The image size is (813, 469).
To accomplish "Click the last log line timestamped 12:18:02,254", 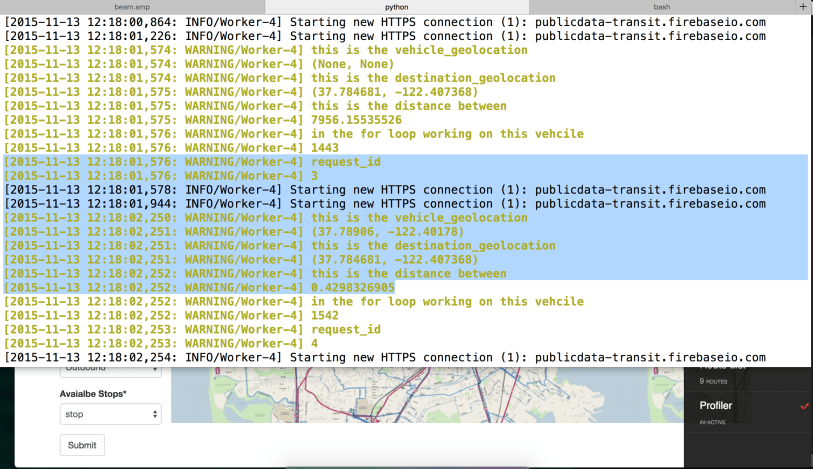I will coord(385,358).
